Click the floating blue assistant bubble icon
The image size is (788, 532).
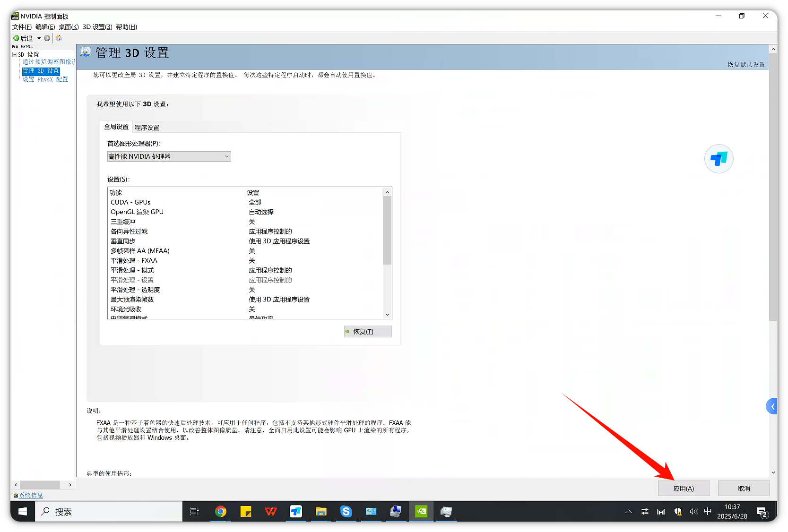coord(719,159)
